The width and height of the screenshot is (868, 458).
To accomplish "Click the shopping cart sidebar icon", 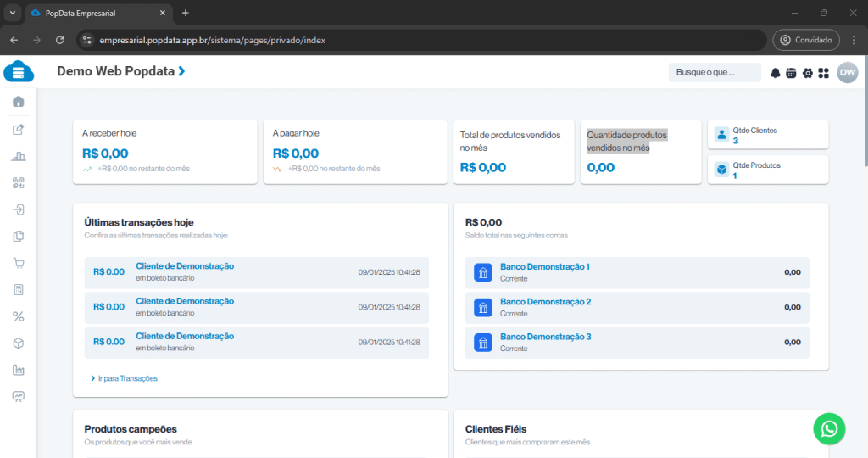I will click(x=18, y=263).
